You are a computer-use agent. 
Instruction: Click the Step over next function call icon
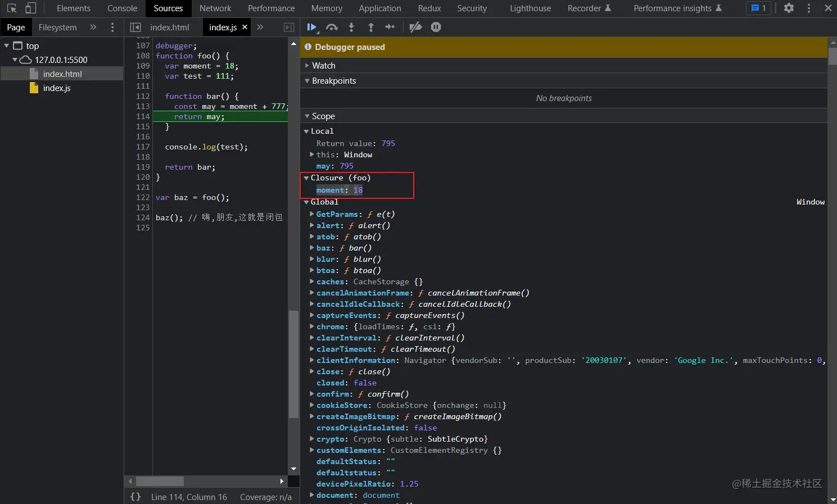[332, 27]
